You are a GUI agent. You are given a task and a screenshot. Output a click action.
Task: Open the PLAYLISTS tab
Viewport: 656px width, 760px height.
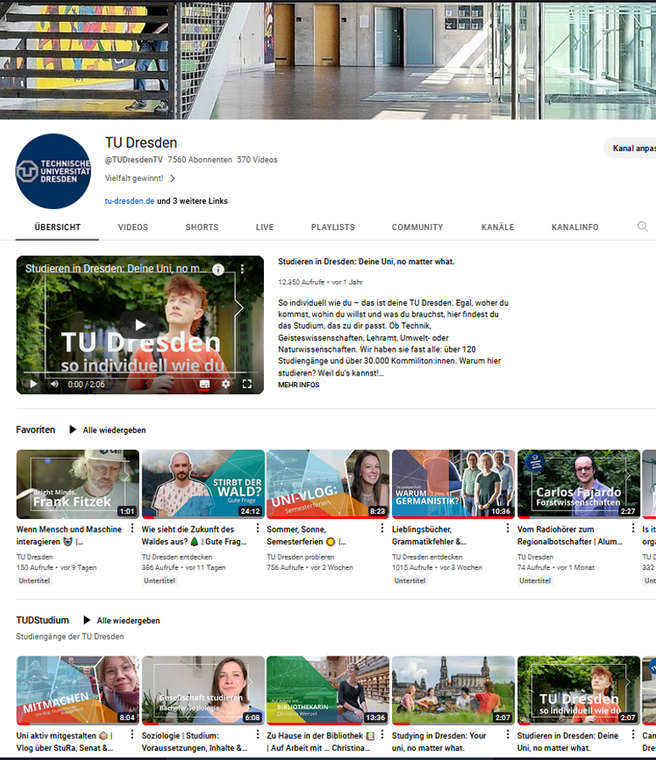tap(333, 227)
